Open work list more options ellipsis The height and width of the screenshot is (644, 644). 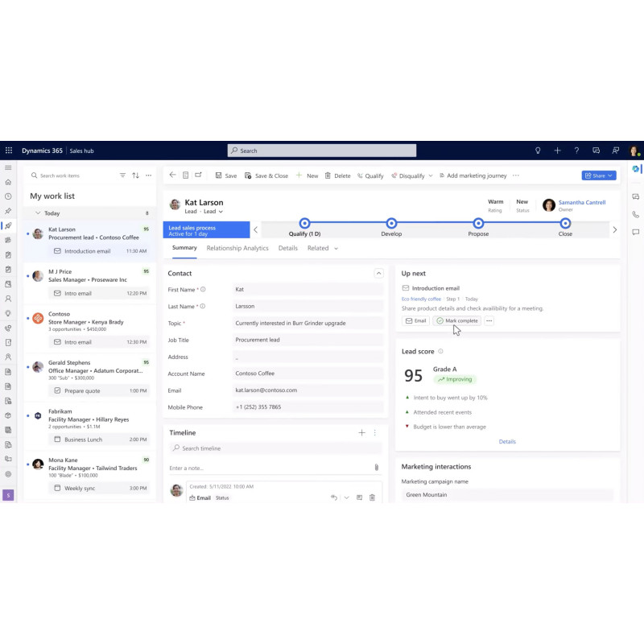tap(149, 175)
